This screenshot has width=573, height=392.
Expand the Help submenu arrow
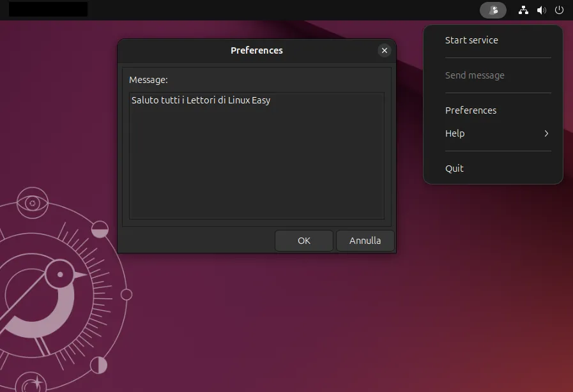[x=546, y=133]
